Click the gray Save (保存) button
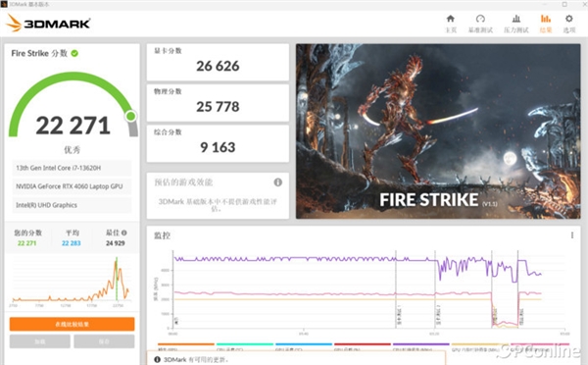Image resolution: width=588 pixels, height=365 pixels. pyautogui.click(x=104, y=341)
